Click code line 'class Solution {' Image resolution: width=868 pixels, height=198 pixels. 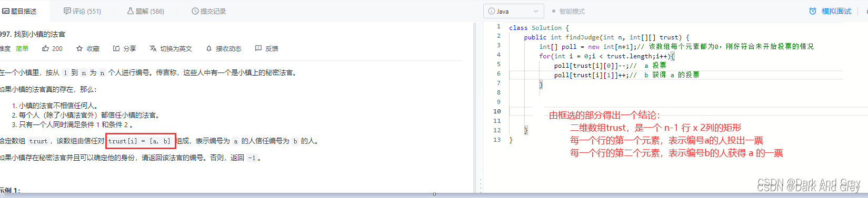pyautogui.click(x=539, y=27)
